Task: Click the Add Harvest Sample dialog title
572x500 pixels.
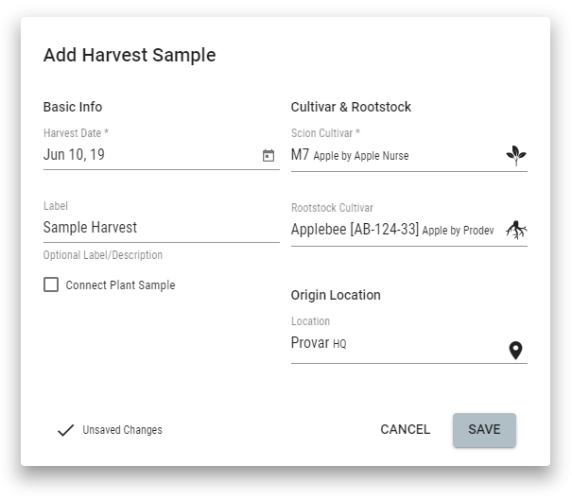Action: click(x=130, y=55)
